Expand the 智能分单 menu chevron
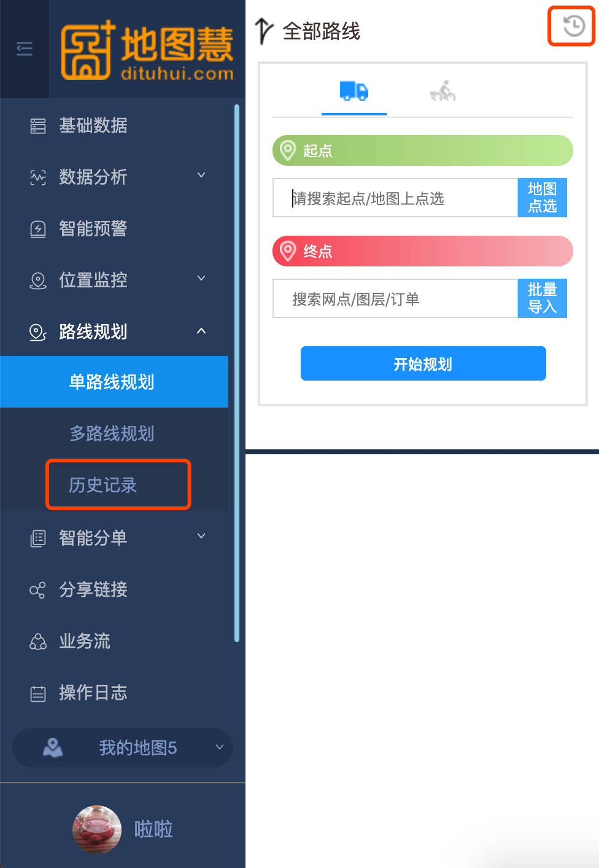The image size is (599, 868). pyautogui.click(x=201, y=537)
